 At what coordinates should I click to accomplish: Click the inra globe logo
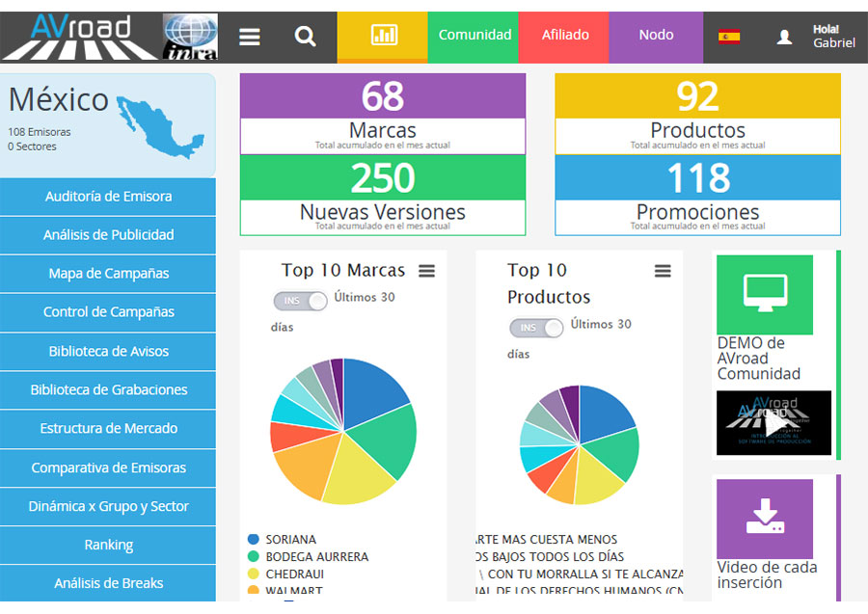[190, 37]
